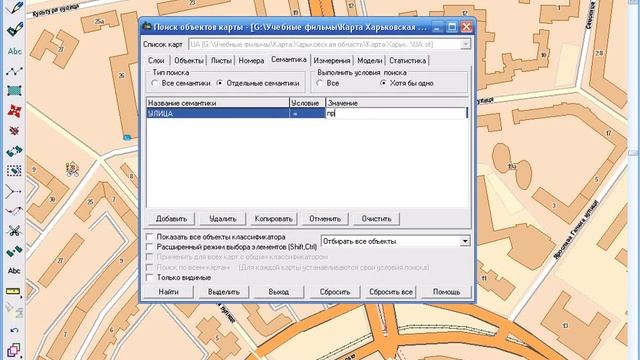The width and height of the screenshot is (640, 360).
Task: Click the undo arrow icon
Action: (x=14, y=330)
